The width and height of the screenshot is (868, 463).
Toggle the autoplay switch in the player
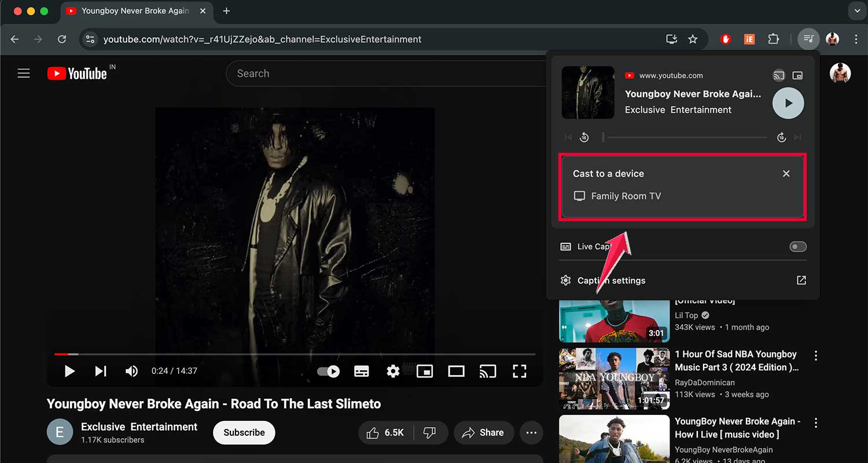click(328, 371)
